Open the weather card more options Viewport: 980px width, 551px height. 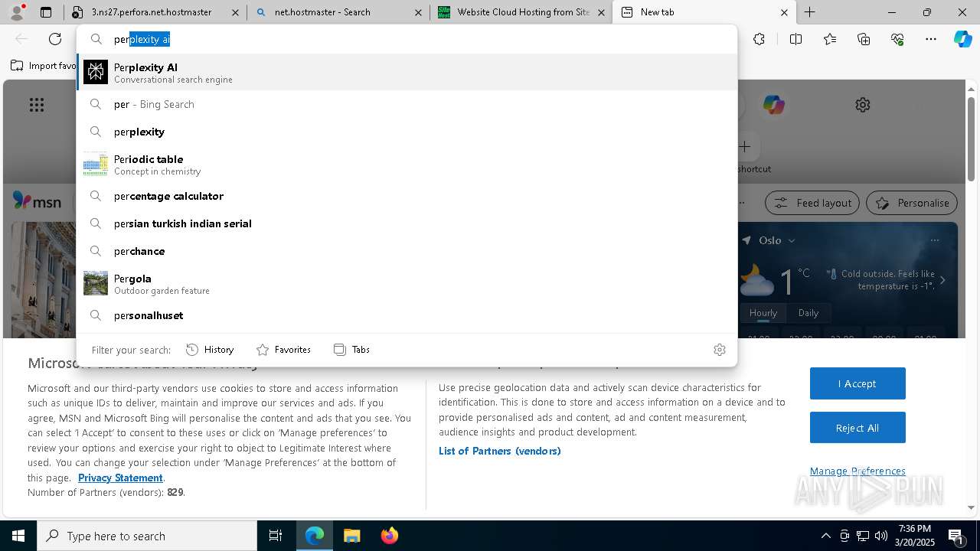pyautogui.click(x=934, y=240)
